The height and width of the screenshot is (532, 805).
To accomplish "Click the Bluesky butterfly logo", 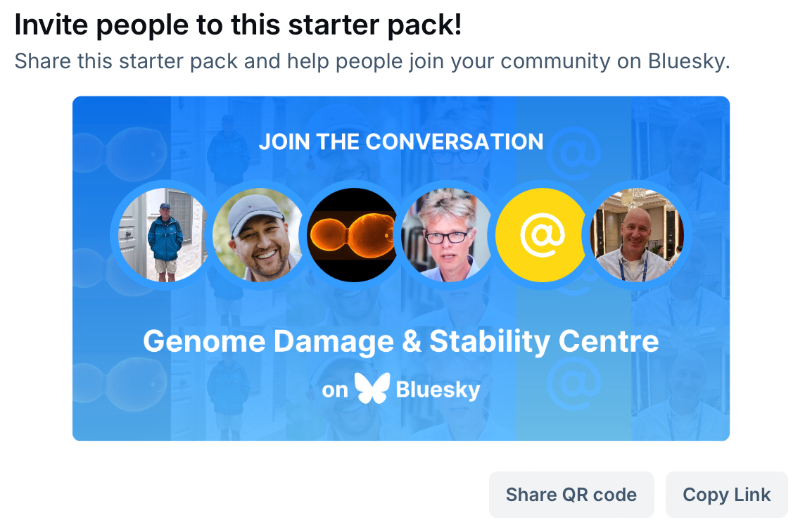I will pos(372,388).
